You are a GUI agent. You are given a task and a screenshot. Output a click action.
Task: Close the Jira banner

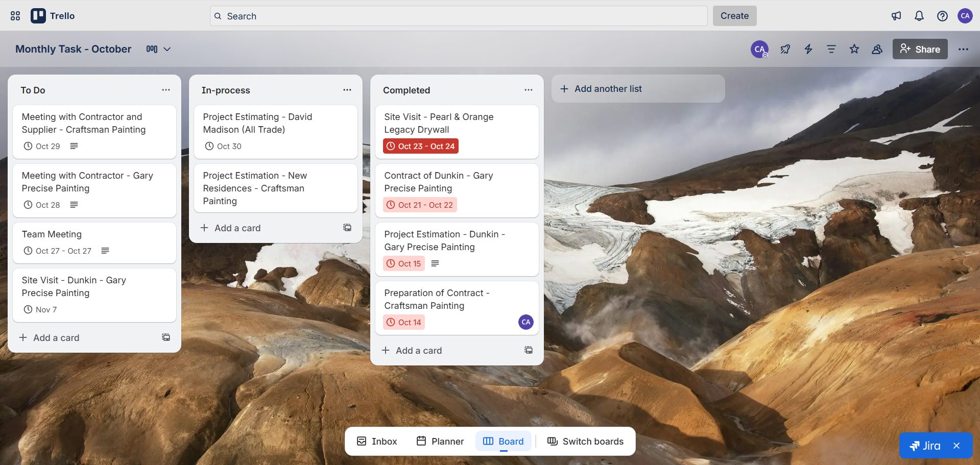(957, 446)
